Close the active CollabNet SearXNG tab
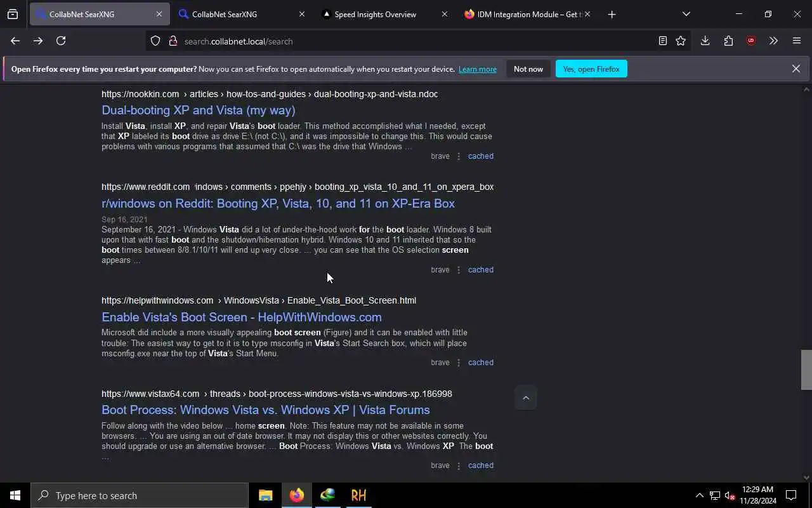Image resolution: width=812 pixels, height=508 pixels. tap(159, 14)
